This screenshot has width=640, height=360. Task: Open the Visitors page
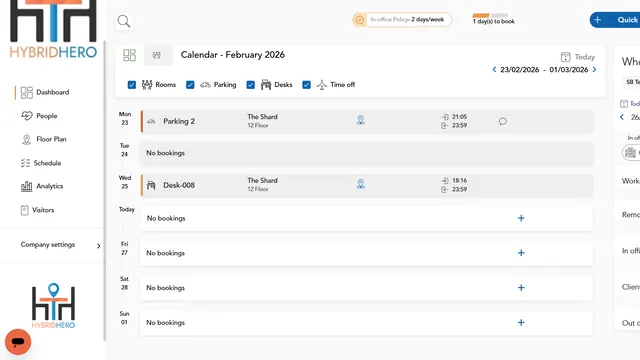(37, 210)
